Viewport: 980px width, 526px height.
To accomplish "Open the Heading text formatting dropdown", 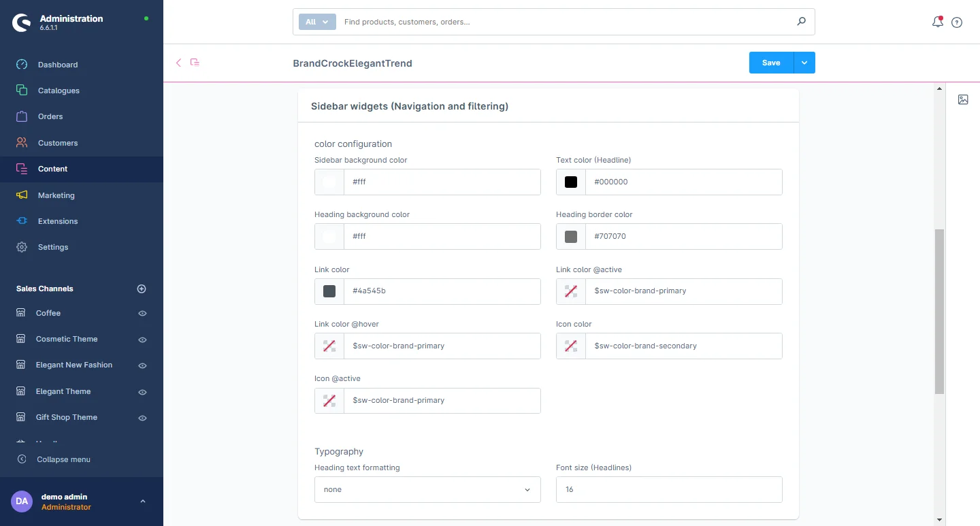I will pos(427,490).
